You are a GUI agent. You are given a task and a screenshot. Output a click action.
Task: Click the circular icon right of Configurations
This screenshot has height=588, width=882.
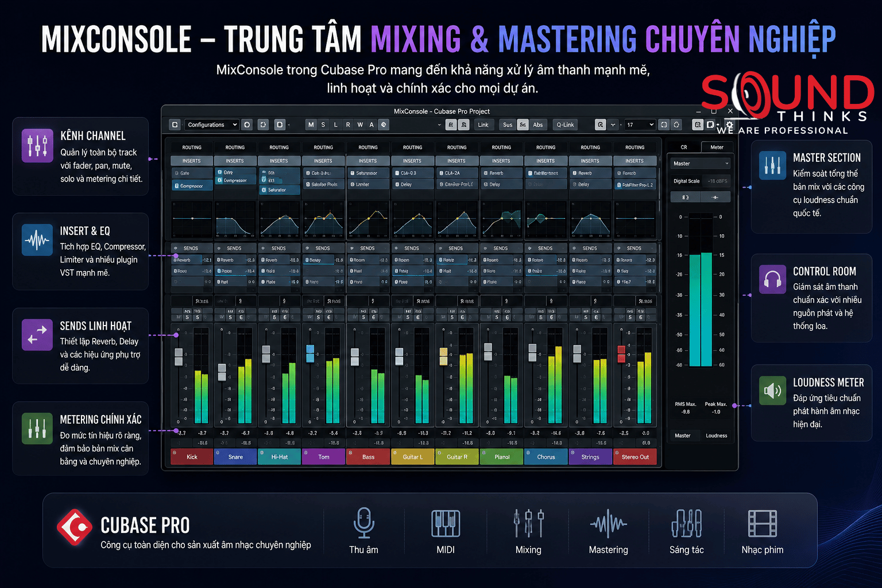click(247, 125)
